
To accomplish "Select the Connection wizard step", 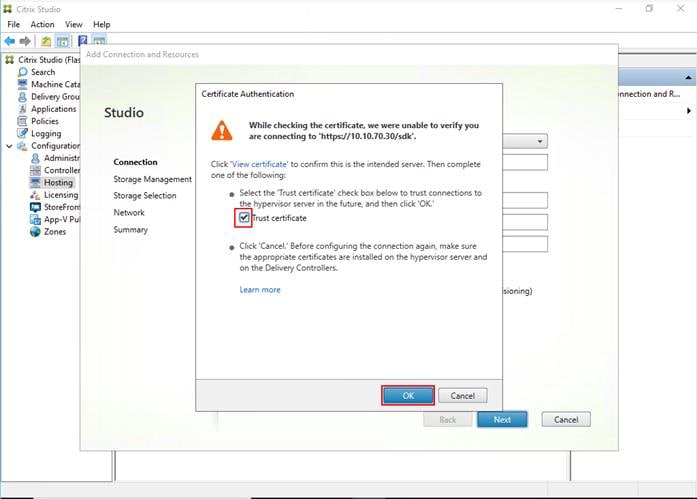I will tap(135, 162).
